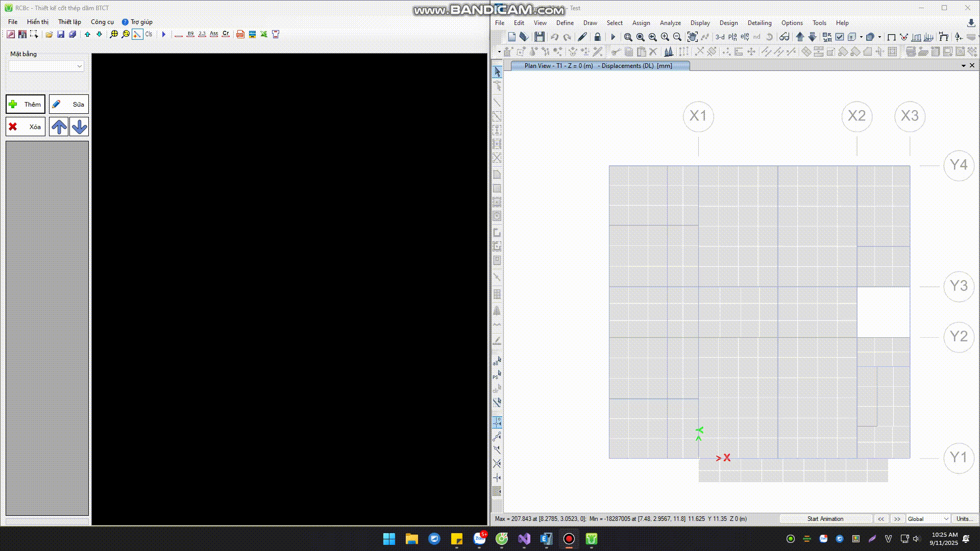
Task: Click the Y3 grid bubble
Action: pos(959,286)
